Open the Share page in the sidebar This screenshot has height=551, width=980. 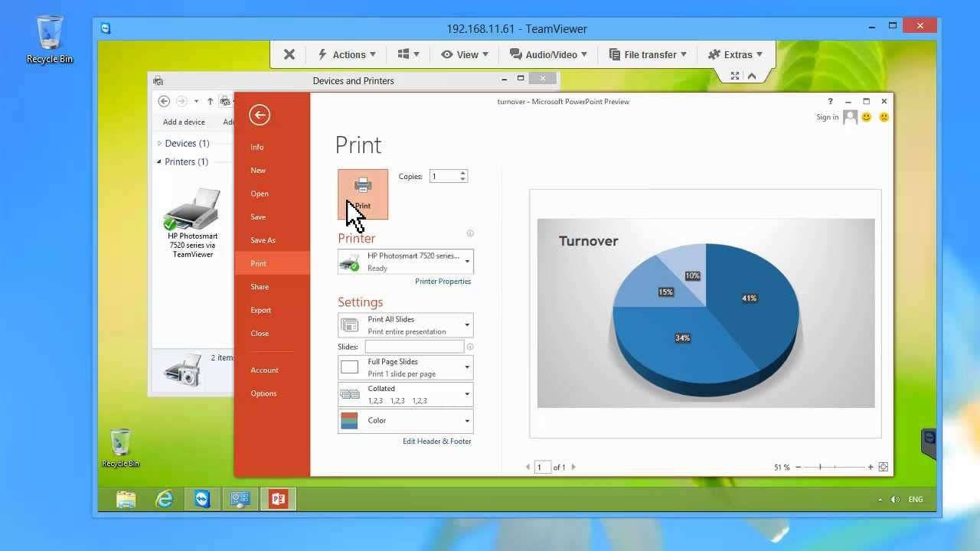260,287
